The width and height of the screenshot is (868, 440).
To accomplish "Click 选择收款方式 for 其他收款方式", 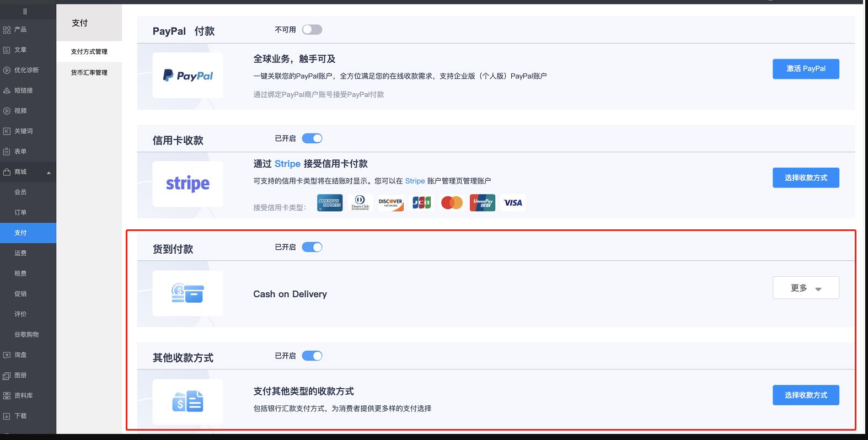I will 806,395.
